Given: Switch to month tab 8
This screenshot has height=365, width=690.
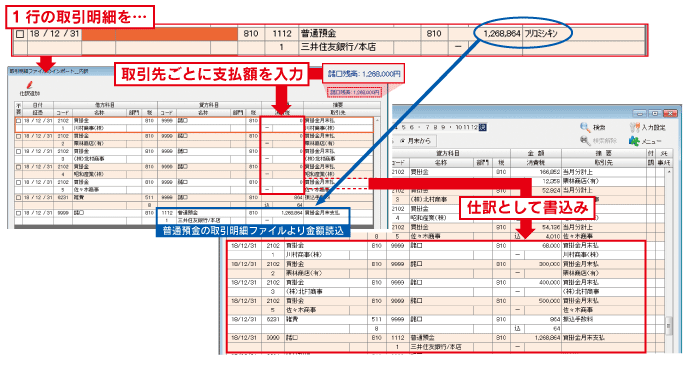Looking at the screenshot, I should click(x=435, y=127).
